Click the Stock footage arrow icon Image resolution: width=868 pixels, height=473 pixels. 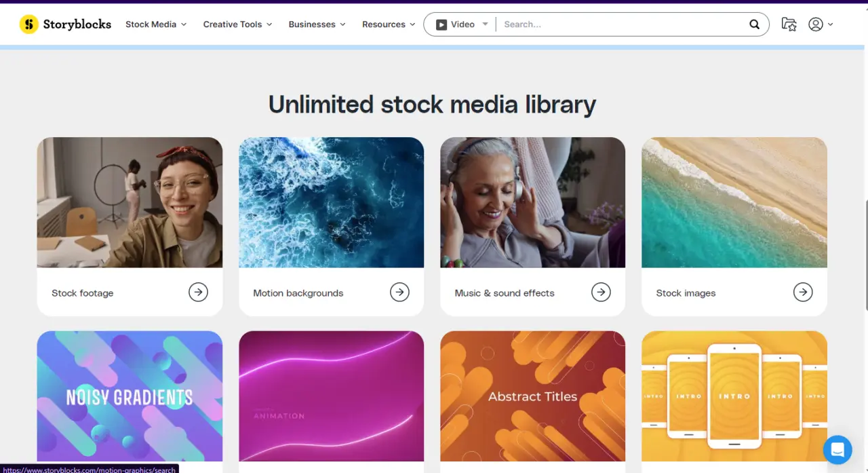[x=198, y=292]
